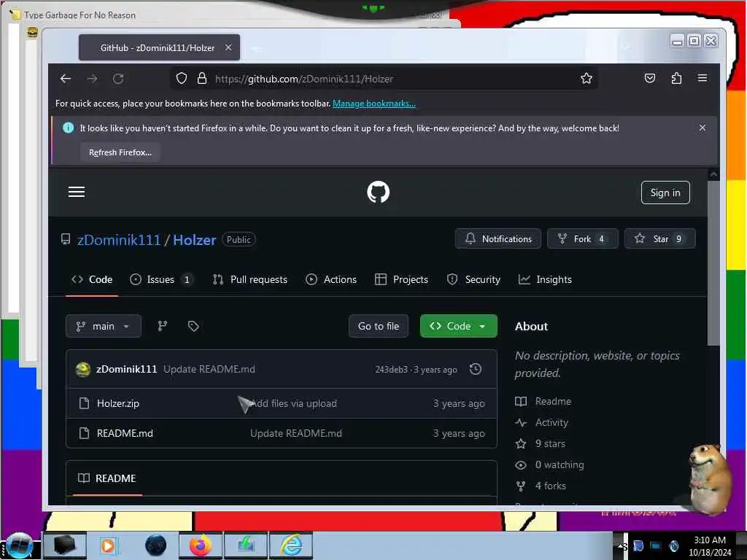Bookmark this page with the star icon

tap(586, 78)
